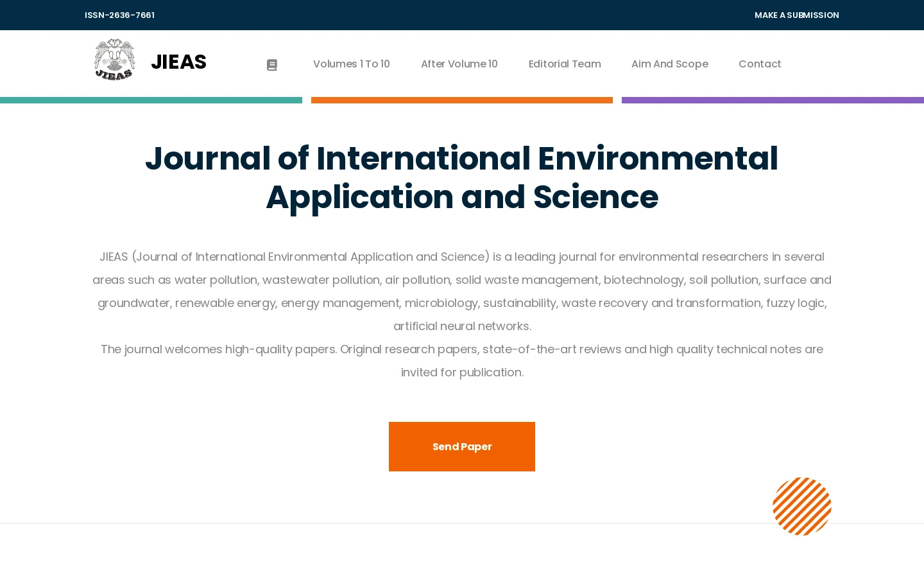This screenshot has height=578, width=924.
Task: Click the paragraph starting 'JIEAS (Journal of'
Action: [462, 291]
